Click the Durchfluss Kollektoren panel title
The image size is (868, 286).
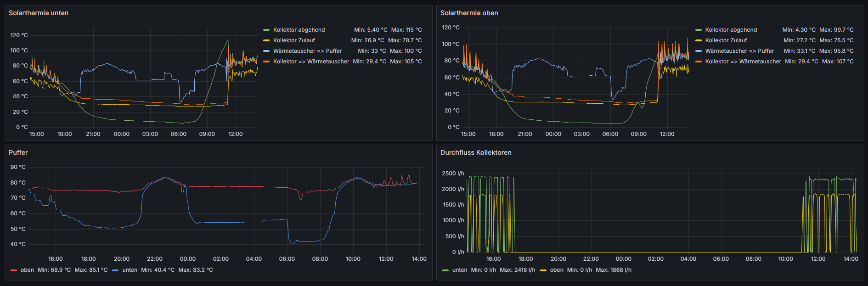(476, 152)
